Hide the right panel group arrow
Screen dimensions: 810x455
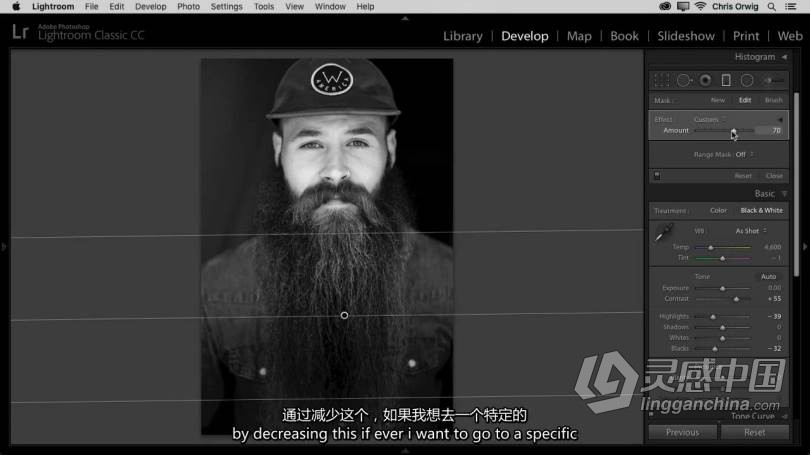(x=805, y=247)
